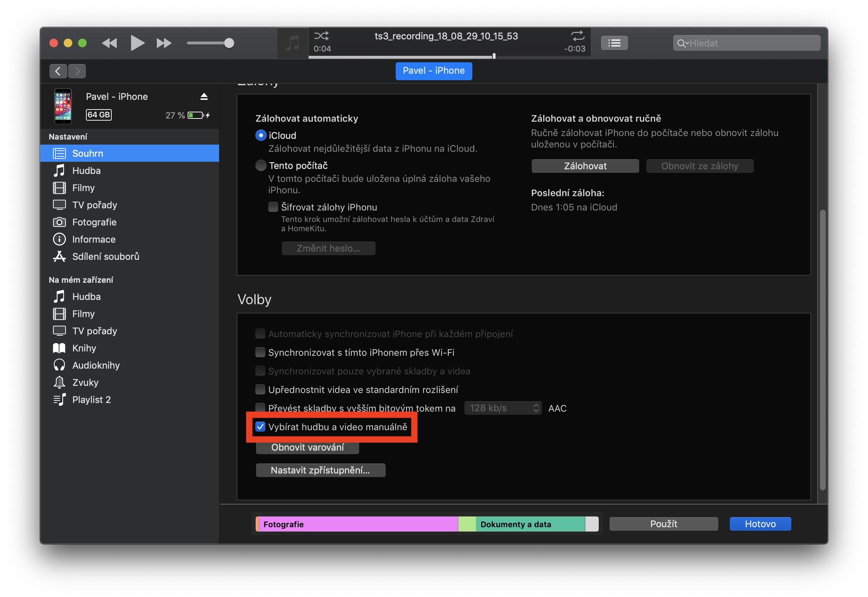The height and width of the screenshot is (597, 868).
Task: Enable Synchronizovat přes Wi-Fi checkbox
Action: pyautogui.click(x=260, y=352)
